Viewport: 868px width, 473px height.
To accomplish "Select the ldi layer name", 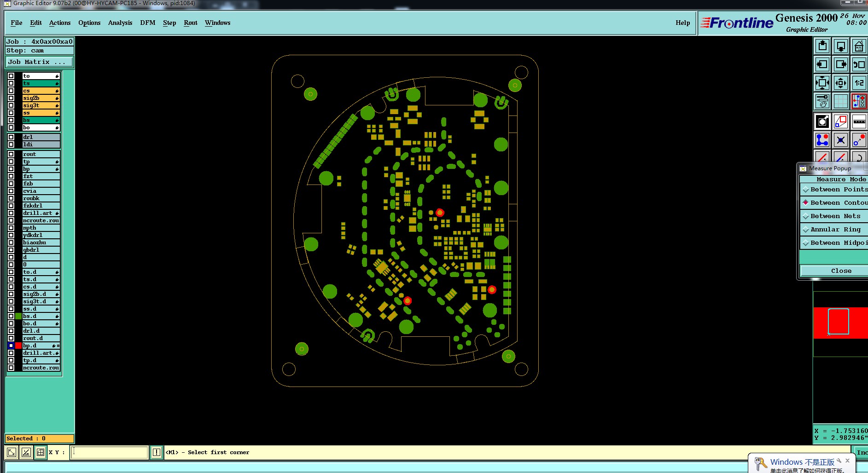I will pyautogui.click(x=41, y=144).
